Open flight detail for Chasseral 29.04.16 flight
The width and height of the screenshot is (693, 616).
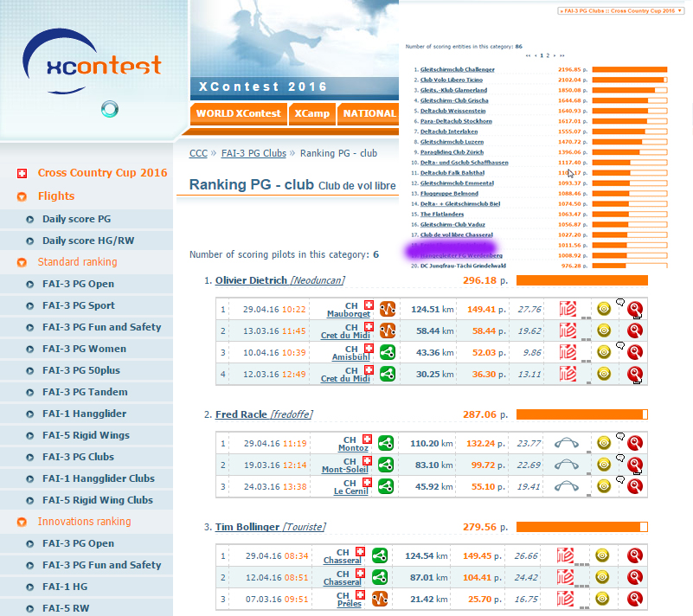click(x=635, y=555)
